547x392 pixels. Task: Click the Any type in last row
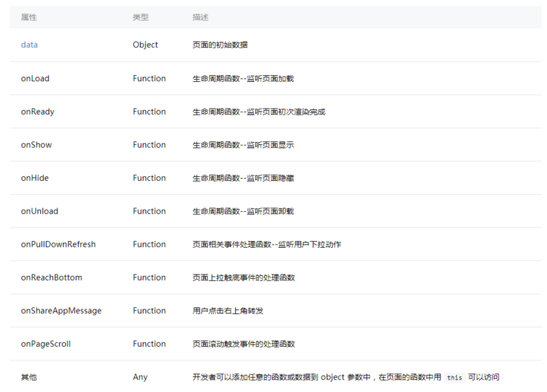pos(139,377)
